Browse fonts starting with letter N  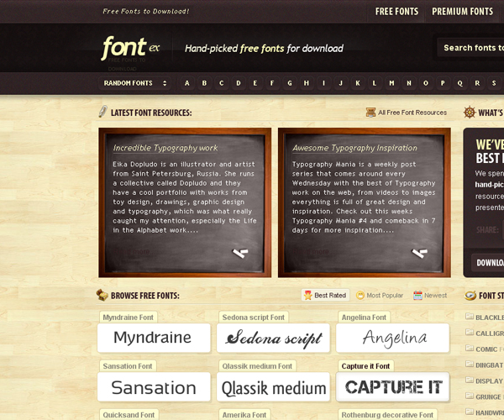(409, 83)
